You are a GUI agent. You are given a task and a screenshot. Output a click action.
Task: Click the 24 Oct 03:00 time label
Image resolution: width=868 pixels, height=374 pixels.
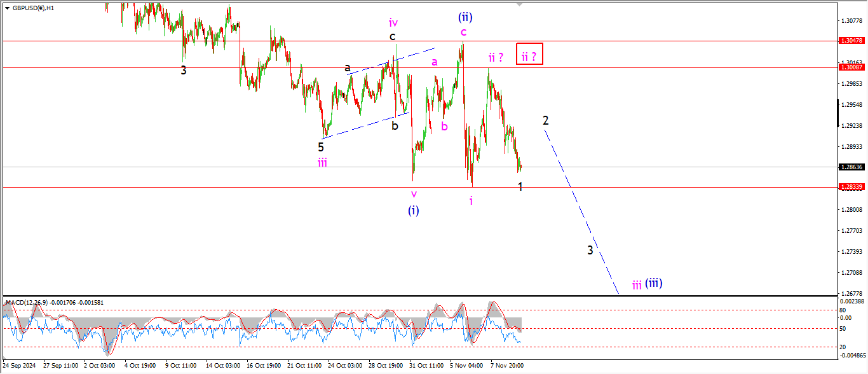tap(344, 366)
